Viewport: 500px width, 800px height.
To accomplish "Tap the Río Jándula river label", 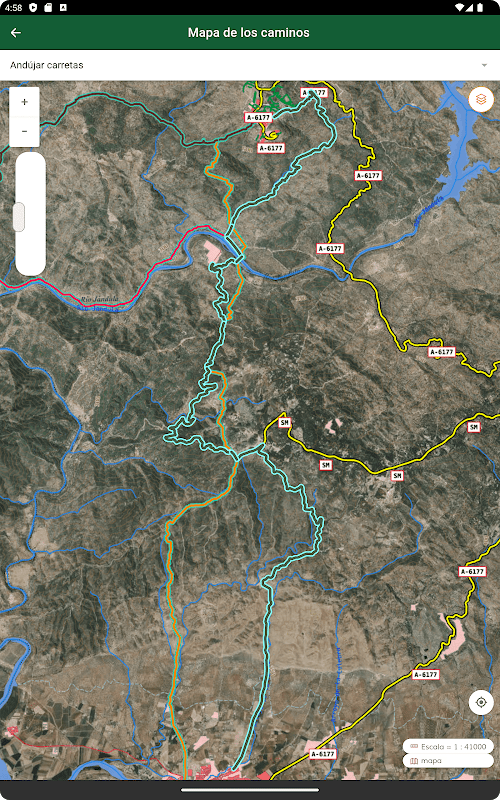I will pos(99,299).
